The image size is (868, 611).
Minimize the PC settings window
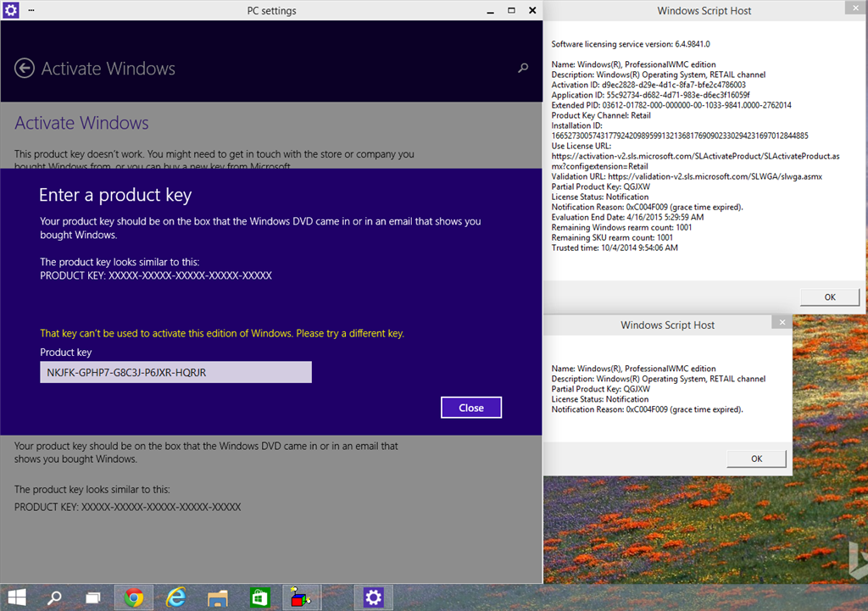490,10
